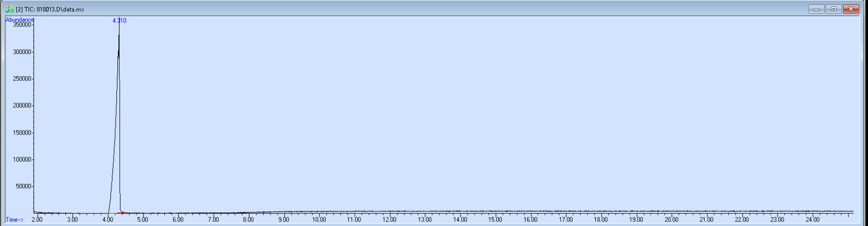The width and height of the screenshot is (868, 226).
Task: Click the 200000 abundance tick label
Action: [x=22, y=106]
